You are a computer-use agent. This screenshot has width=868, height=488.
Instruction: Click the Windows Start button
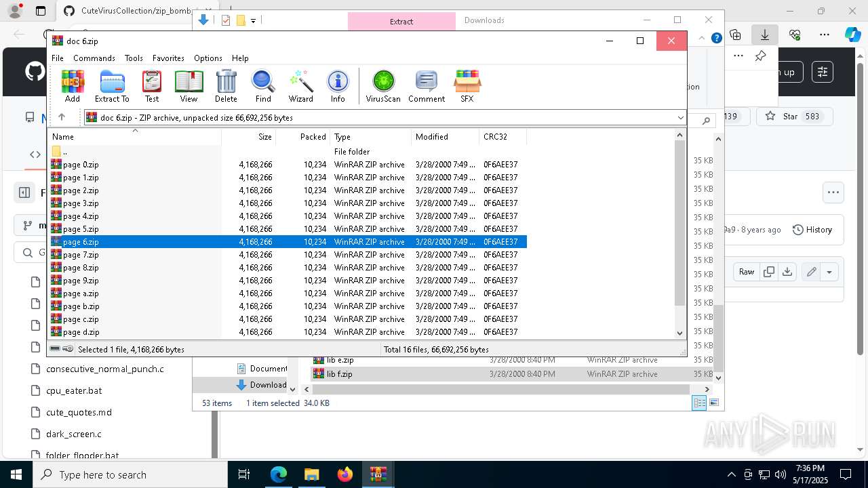[x=16, y=474]
